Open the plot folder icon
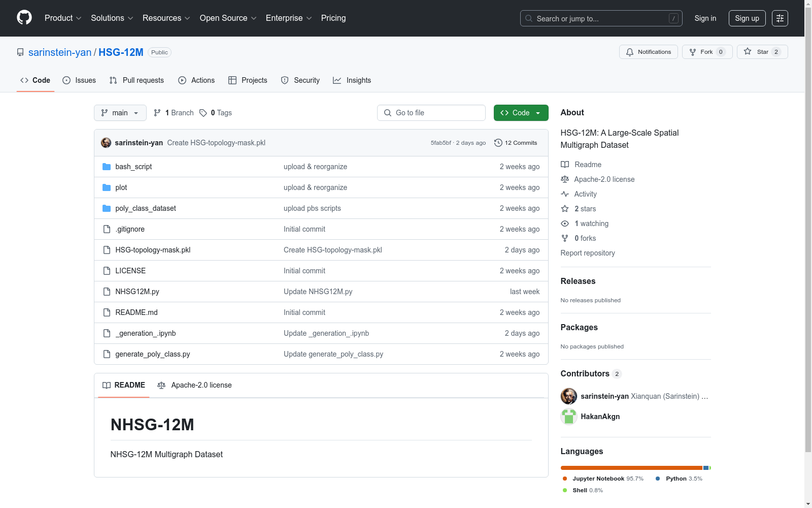Viewport: 812px width, 508px height. (107, 187)
